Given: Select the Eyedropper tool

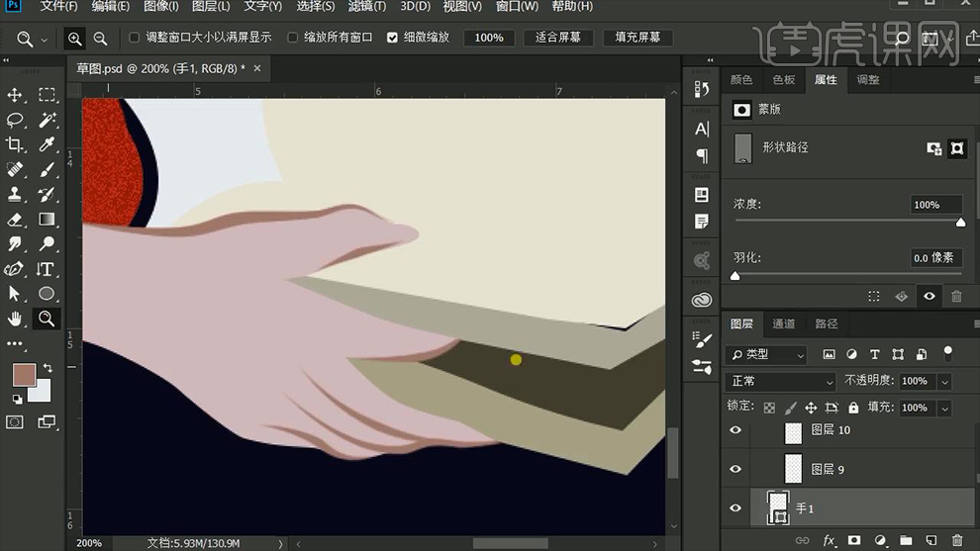Looking at the screenshot, I should (x=47, y=145).
